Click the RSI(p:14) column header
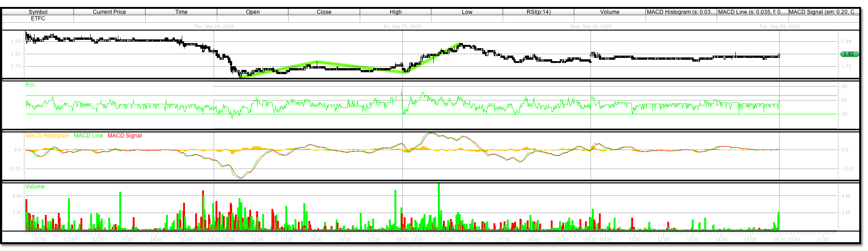 point(538,12)
